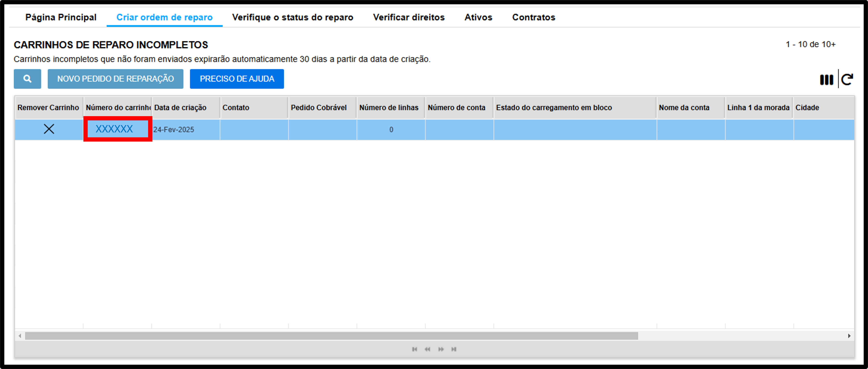
Task: Open the Verificar direitos tab
Action: pos(409,17)
